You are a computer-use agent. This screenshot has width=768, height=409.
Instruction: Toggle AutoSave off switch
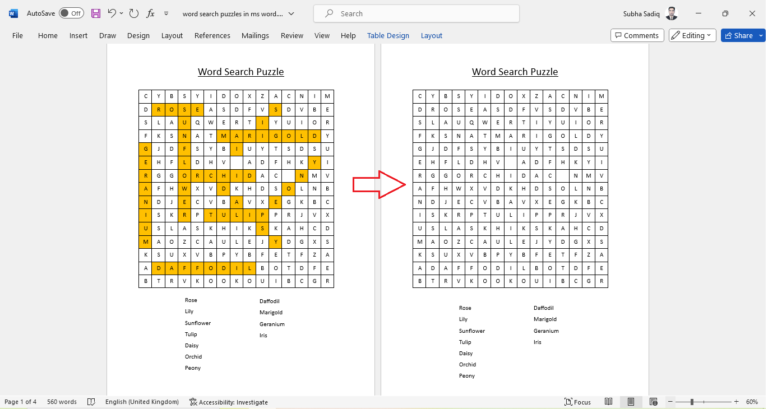point(72,14)
